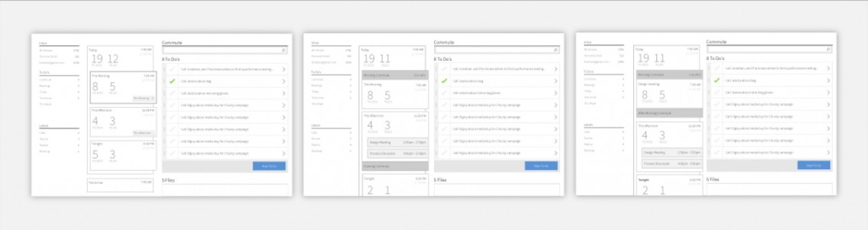
Task: Uncheck 'Call Jessica about bag' in the middle wireframe
Action: 444,81
